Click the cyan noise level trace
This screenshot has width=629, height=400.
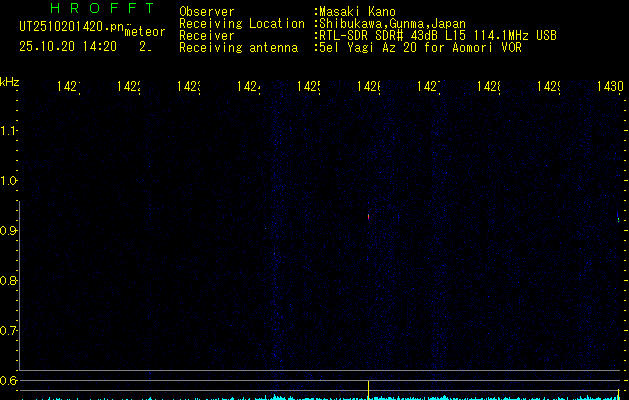[x=321, y=398]
